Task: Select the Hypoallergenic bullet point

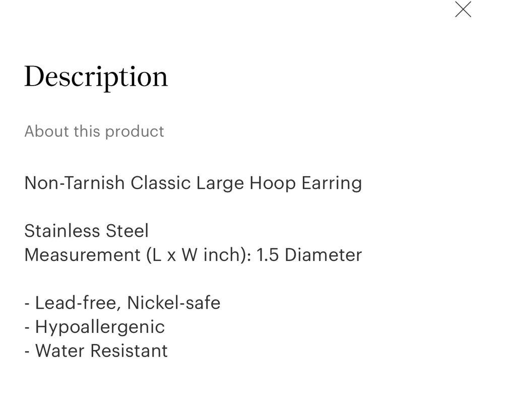Action: [95, 327]
